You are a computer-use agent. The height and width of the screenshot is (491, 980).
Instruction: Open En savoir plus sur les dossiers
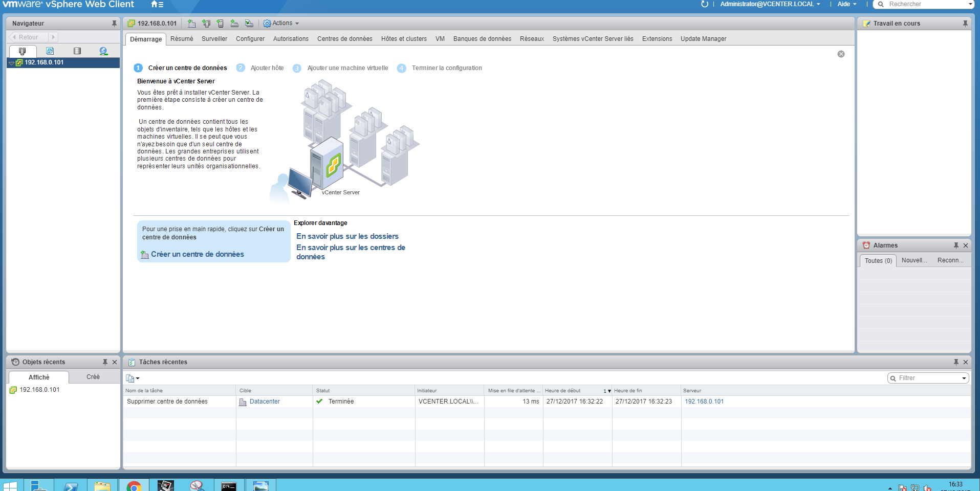click(x=347, y=236)
